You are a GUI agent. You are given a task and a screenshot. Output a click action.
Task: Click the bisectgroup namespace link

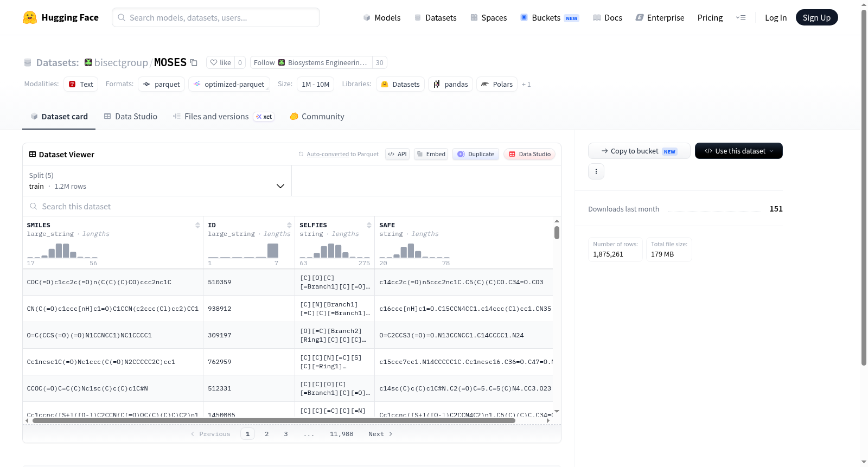pyautogui.click(x=121, y=62)
